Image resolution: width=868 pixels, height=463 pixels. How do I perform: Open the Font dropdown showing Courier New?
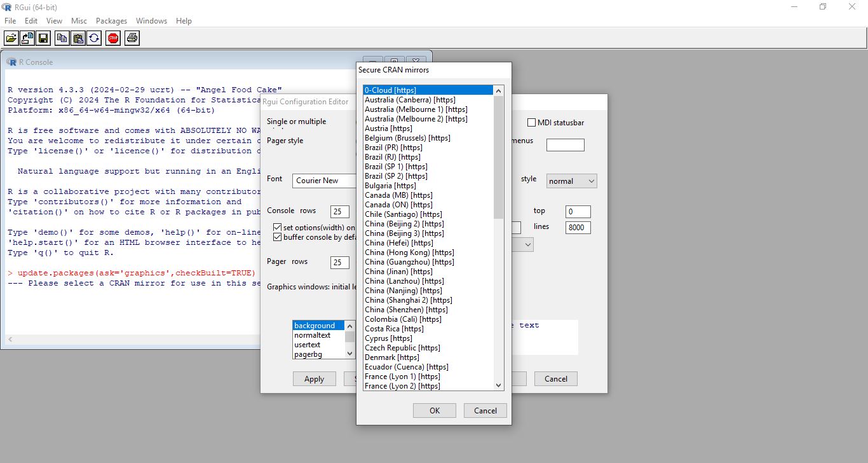coord(324,181)
